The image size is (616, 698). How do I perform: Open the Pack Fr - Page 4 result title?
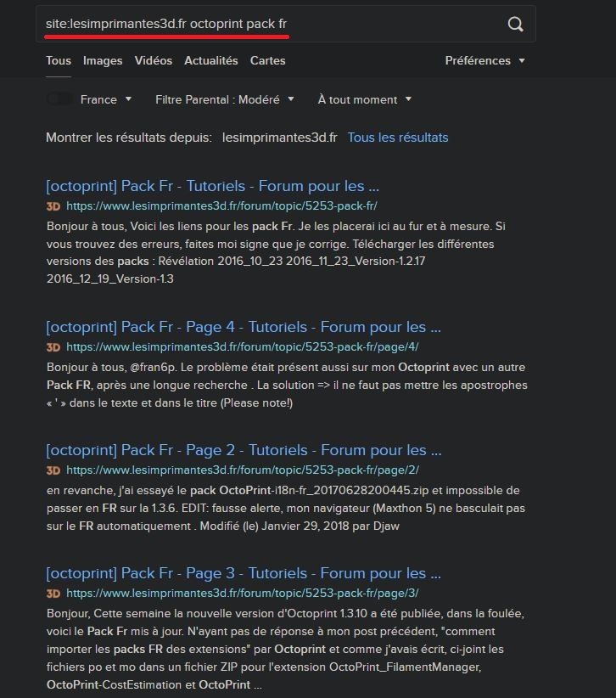[244, 327]
